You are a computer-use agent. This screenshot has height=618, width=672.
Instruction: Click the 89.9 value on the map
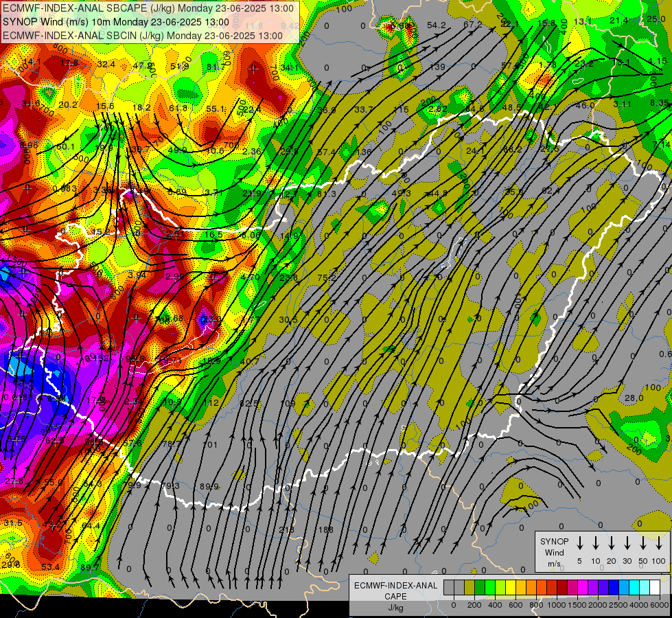pos(209,486)
